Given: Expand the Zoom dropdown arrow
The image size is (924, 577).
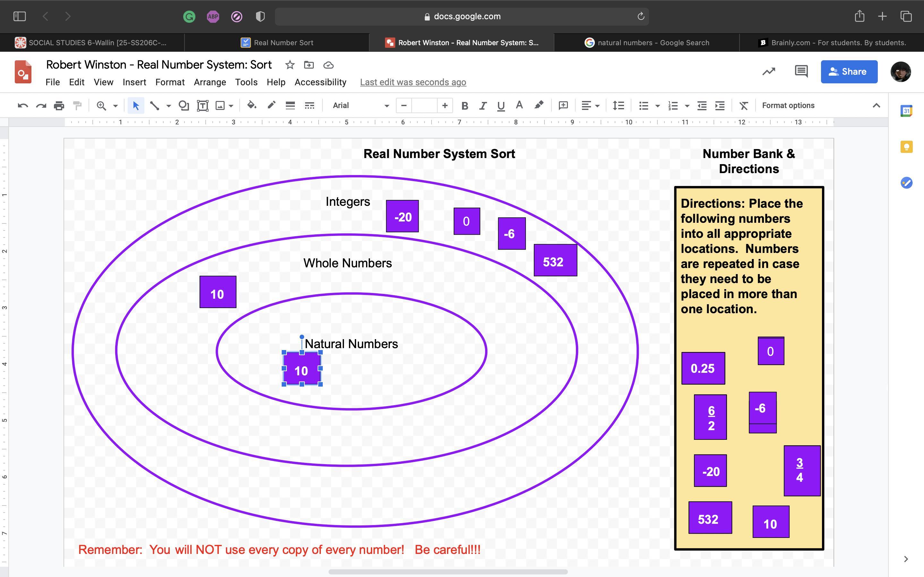Looking at the screenshot, I should pos(115,106).
